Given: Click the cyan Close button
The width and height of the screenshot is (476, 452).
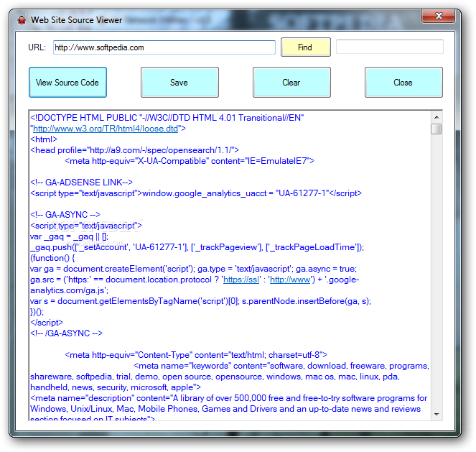Looking at the screenshot, I should coord(403,83).
